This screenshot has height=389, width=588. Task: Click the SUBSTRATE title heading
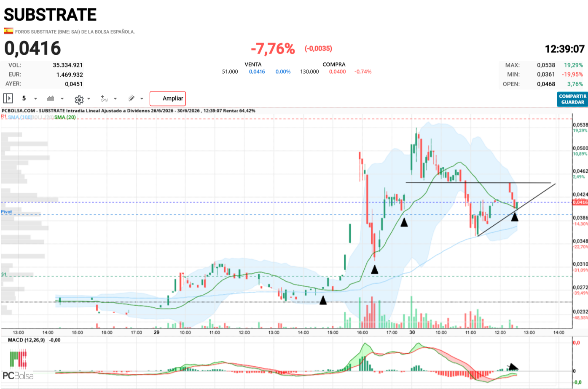click(50, 15)
